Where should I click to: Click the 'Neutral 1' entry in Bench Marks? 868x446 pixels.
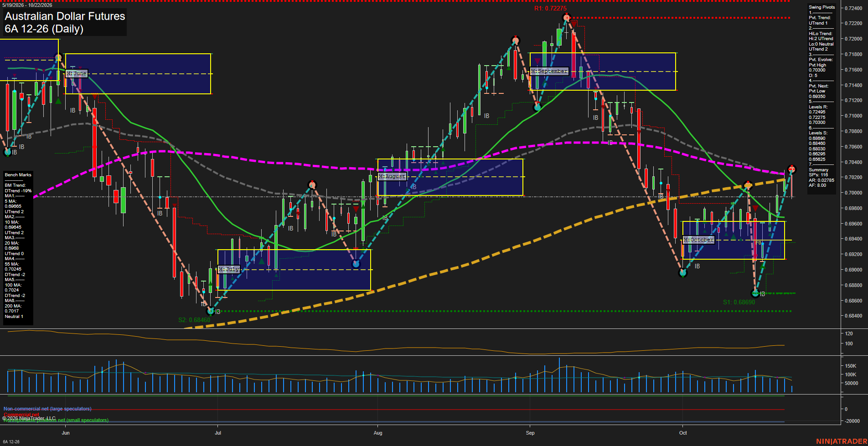(x=14, y=317)
